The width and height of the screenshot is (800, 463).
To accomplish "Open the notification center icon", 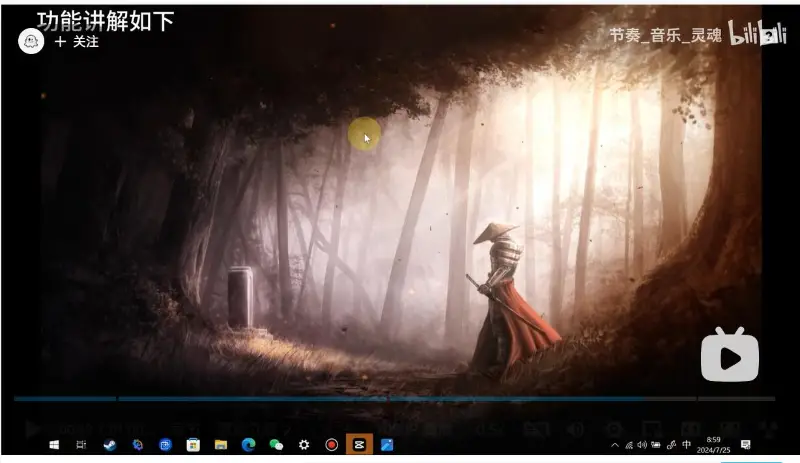I will [x=745, y=445].
